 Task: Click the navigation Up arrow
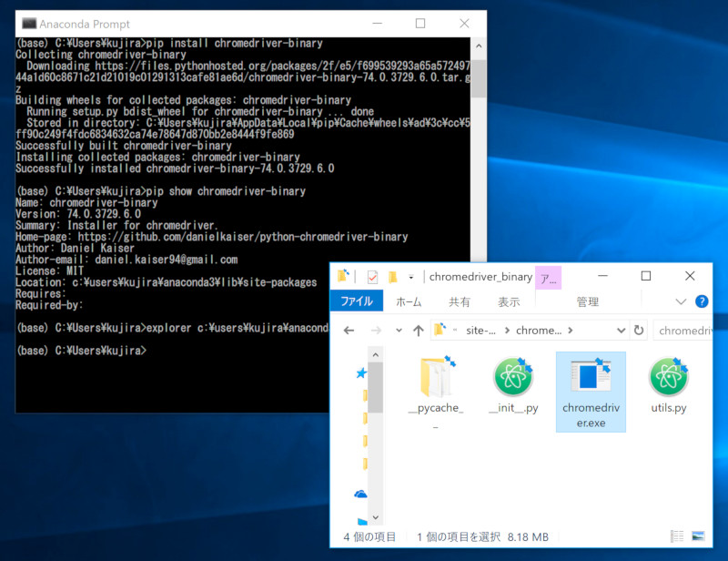point(418,330)
